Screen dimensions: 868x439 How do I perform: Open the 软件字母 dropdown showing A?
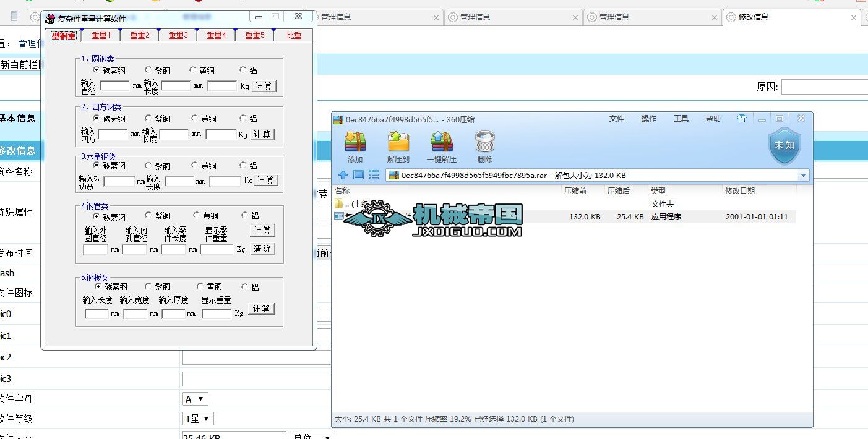pyautogui.click(x=195, y=399)
